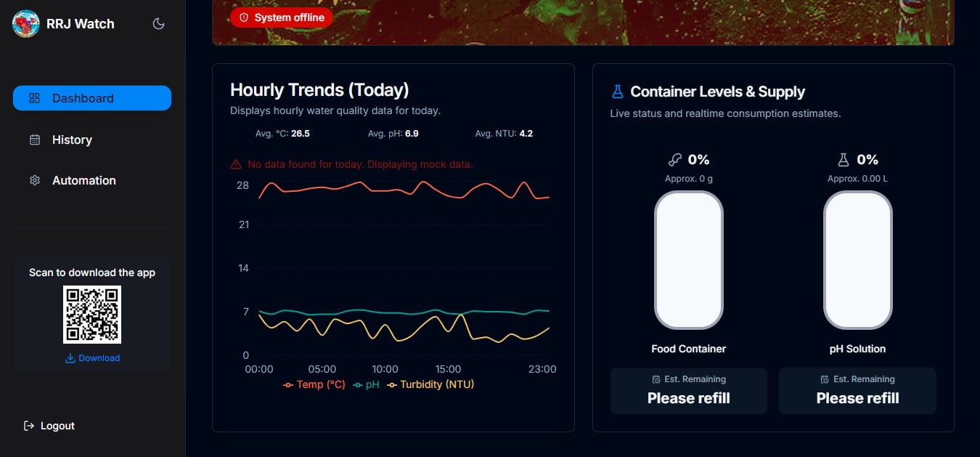Toggle the pH legend series
Viewport: 980px width, 457px height.
366,384
